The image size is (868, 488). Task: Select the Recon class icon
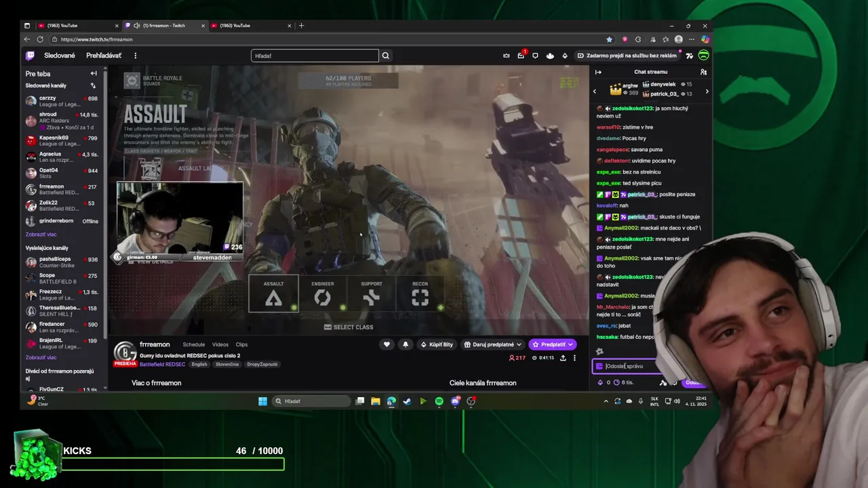(x=420, y=293)
